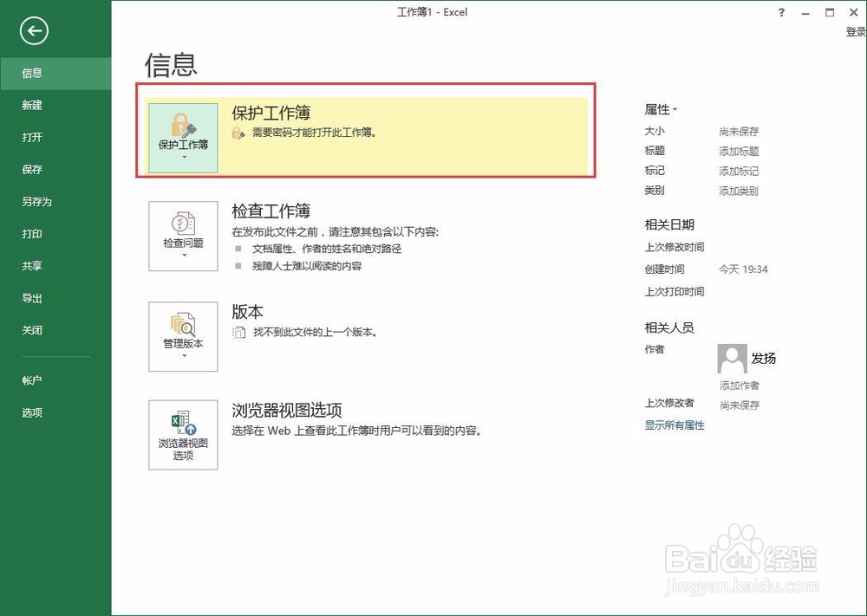Click the 添加标记 field
This screenshot has height=616, width=867.
tap(739, 172)
